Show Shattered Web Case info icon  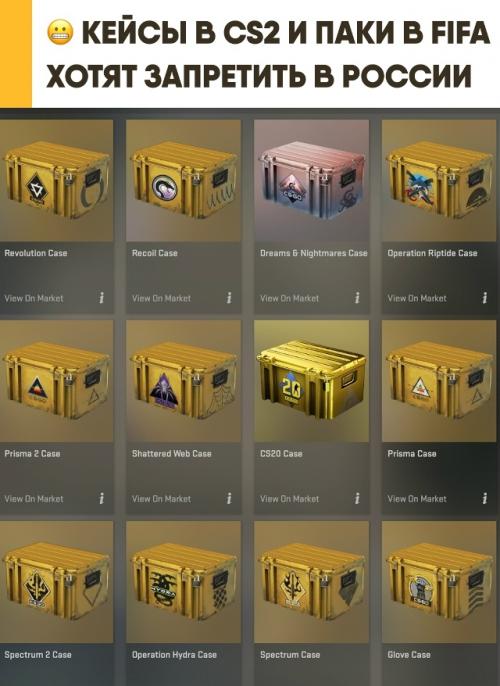point(229,498)
